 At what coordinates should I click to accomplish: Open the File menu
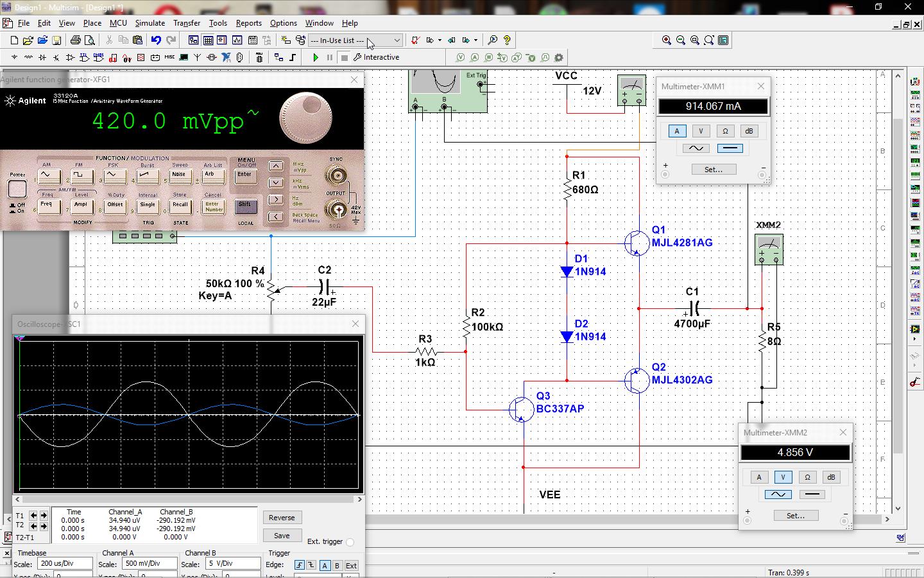[x=24, y=23]
